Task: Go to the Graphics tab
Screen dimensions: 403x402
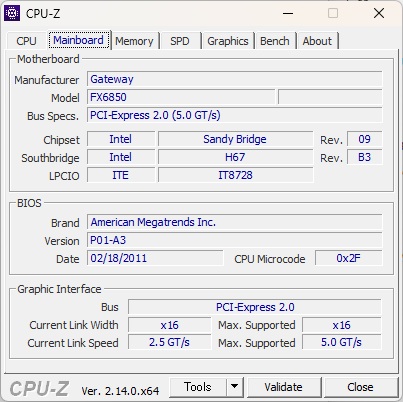Action: (228, 41)
